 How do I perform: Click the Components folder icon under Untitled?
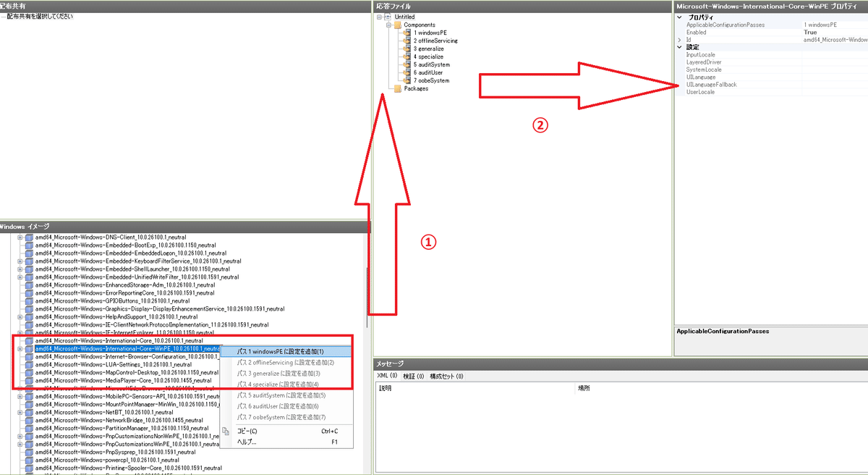pos(397,25)
